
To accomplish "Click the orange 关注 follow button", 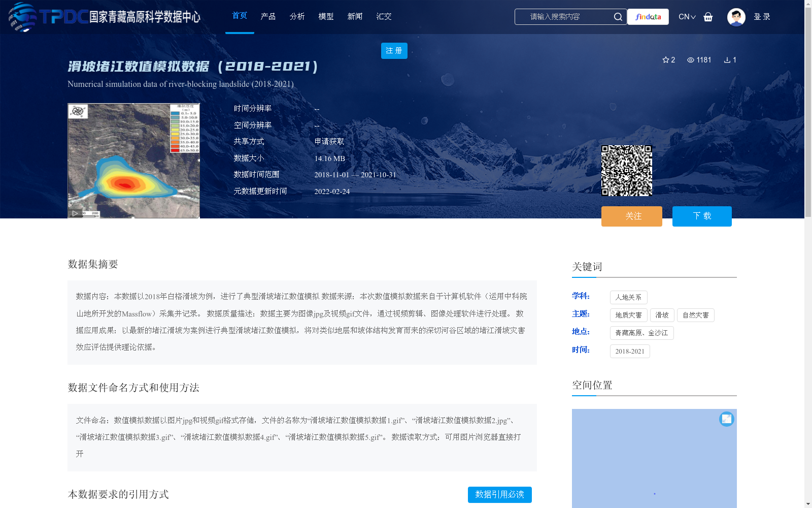I will [632, 216].
